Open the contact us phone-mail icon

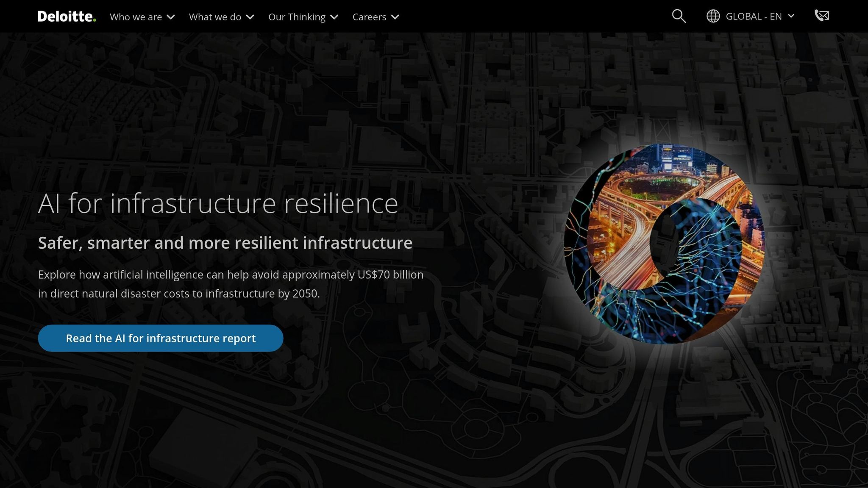click(x=822, y=16)
